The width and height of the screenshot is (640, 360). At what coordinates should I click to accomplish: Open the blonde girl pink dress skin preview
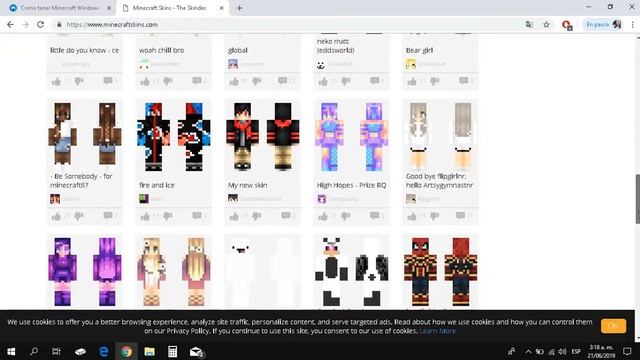(x=173, y=272)
